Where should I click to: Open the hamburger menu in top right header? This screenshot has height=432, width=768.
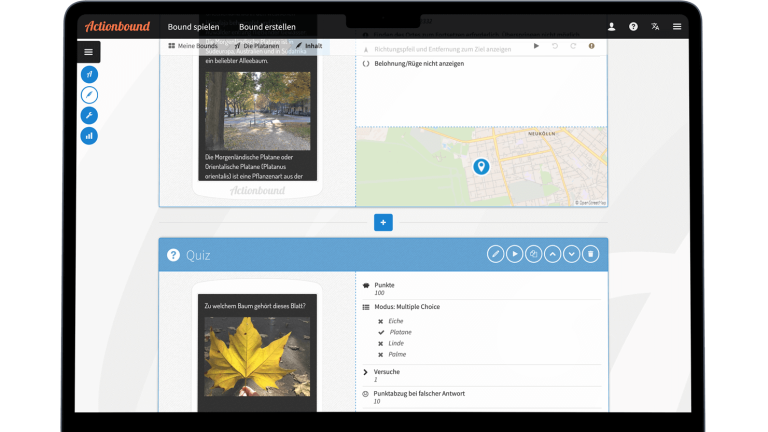point(677,27)
